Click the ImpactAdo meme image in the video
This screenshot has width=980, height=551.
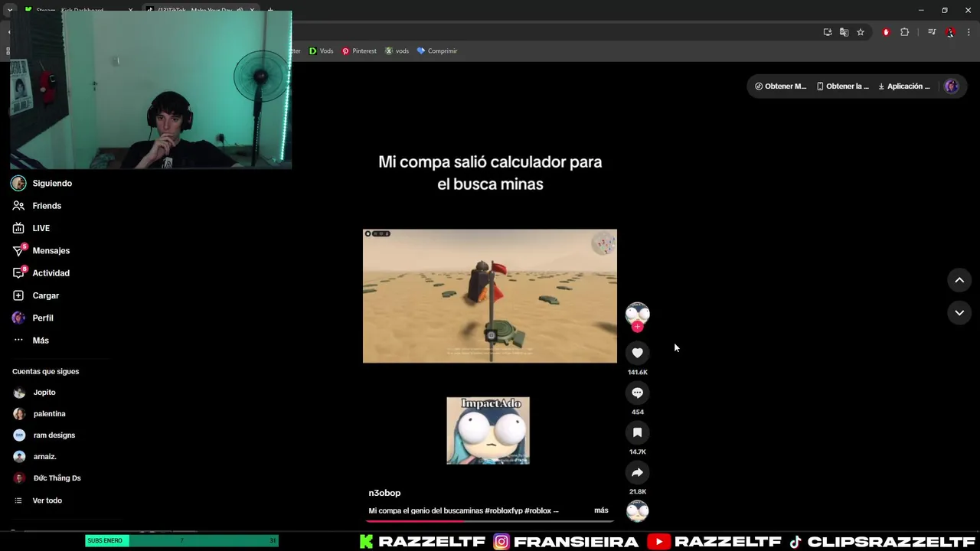click(x=488, y=431)
